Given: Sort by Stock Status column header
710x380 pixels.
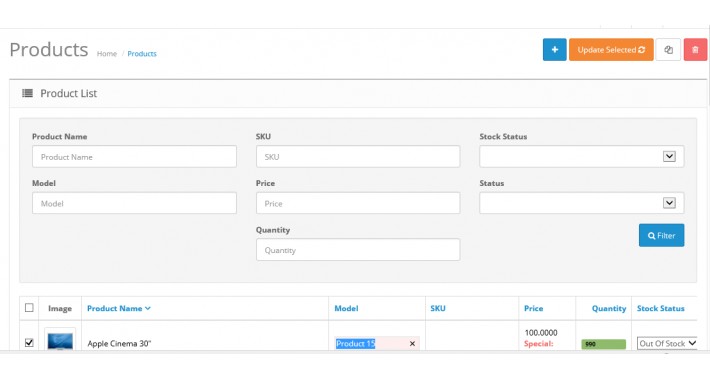Looking at the screenshot, I should pyautogui.click(x=661, y=308).
